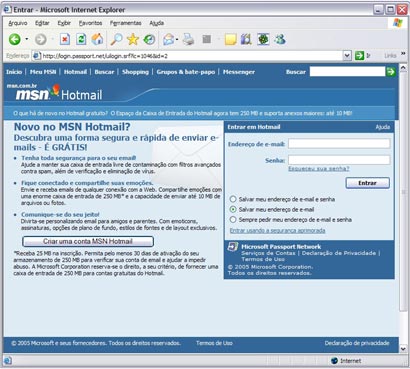
Task: Click the green framed toolbar icon
Action: [x=263, y=39]
